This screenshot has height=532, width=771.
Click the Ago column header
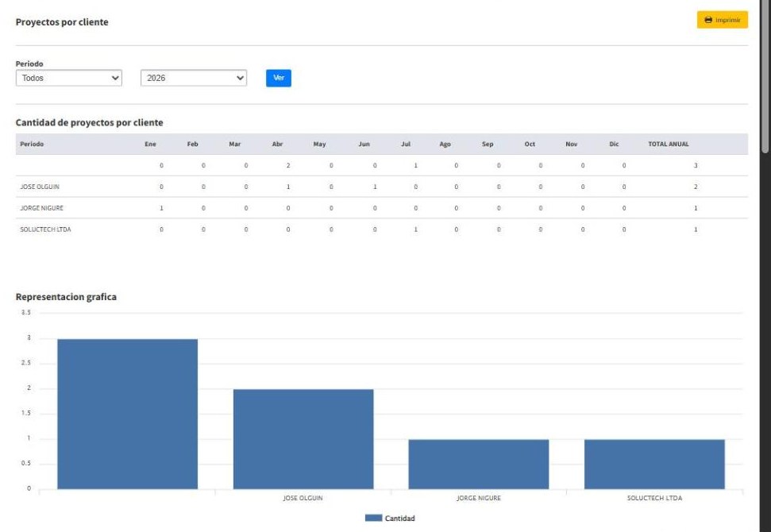click(445, 144)
